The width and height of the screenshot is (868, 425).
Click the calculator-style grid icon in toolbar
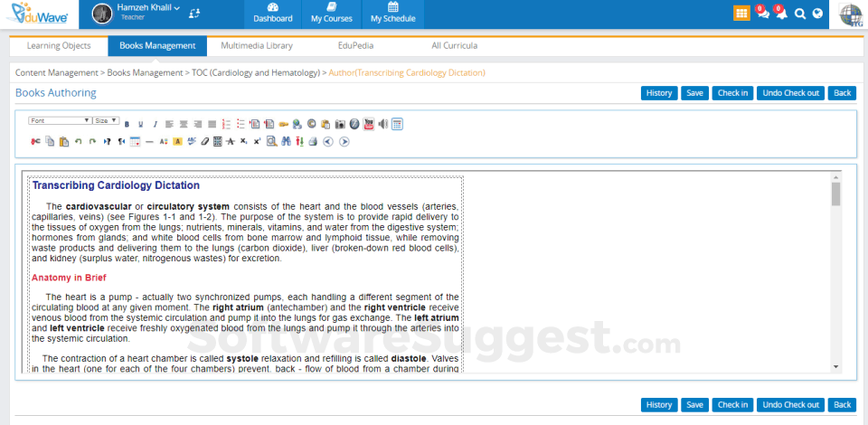397,124
